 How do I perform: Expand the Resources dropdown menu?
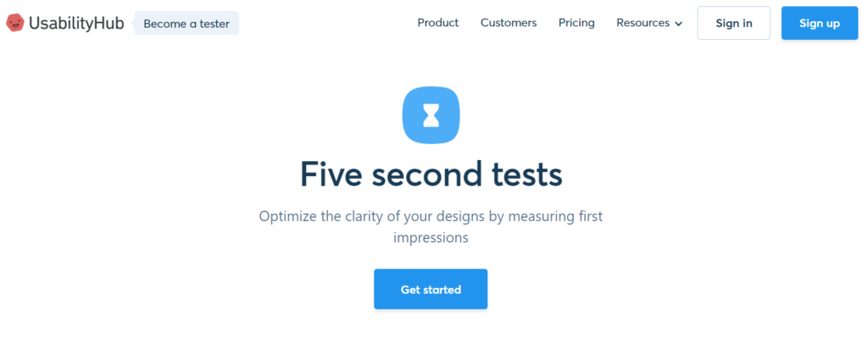(x=649, y=23)
